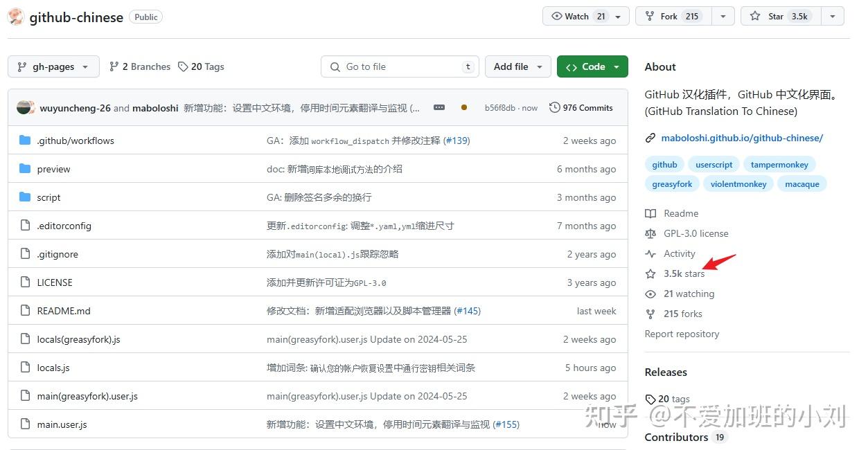Click the fork icon beside 215 forks
This screenshot has height=450, width=868.
click(650, 314)
